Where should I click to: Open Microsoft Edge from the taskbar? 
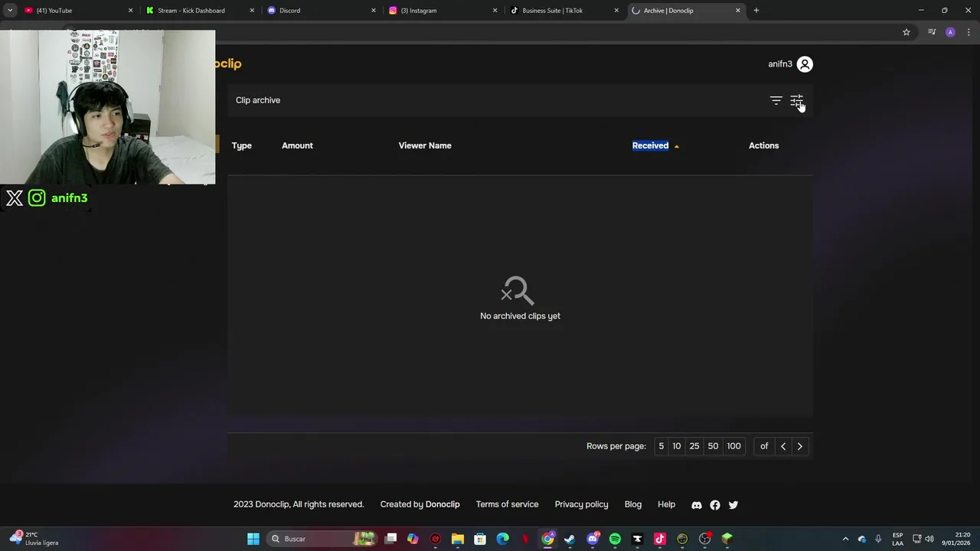point(503,539)
